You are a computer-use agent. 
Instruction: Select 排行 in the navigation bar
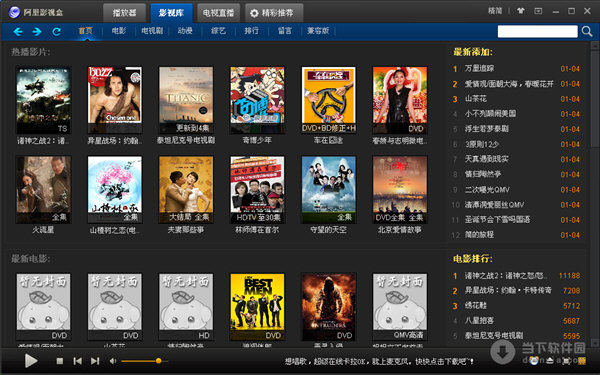coord(251,31)
